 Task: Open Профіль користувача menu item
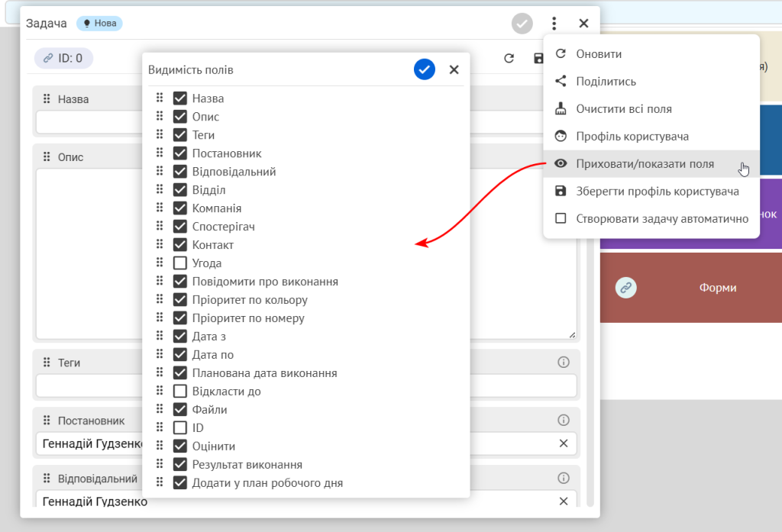pos(651,136)
